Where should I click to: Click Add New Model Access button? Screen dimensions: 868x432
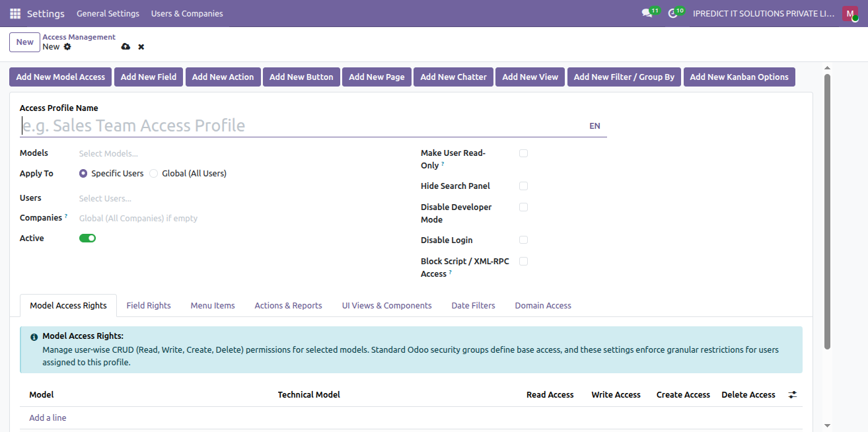coord(61,77)
